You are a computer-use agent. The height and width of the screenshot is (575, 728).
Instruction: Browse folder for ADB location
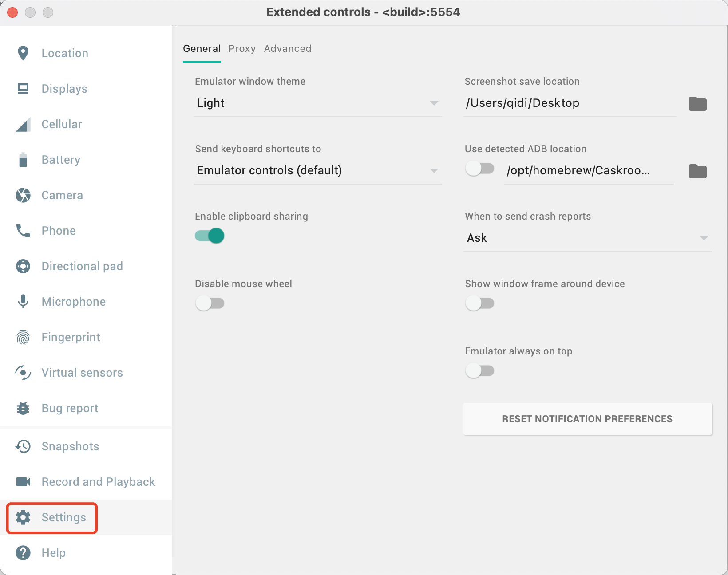point(698,171)
